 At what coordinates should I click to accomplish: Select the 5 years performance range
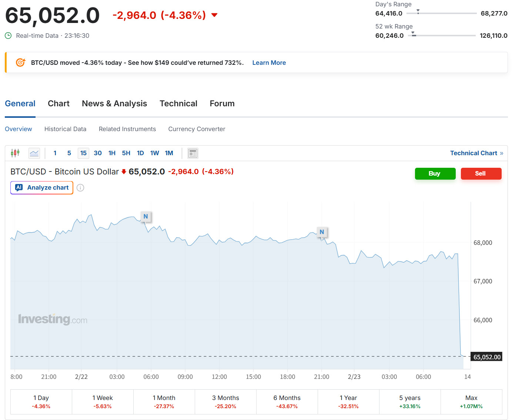click(x=410, y=402)
